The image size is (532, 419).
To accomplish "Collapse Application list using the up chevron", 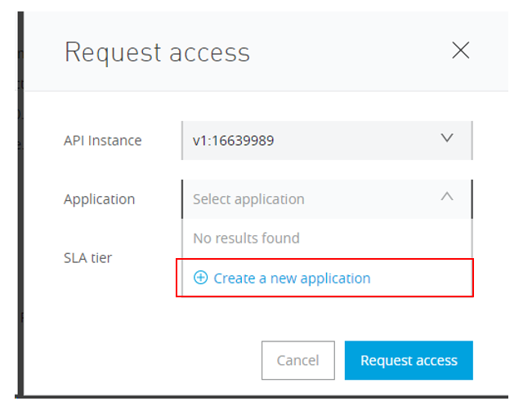I will point(447,197).
